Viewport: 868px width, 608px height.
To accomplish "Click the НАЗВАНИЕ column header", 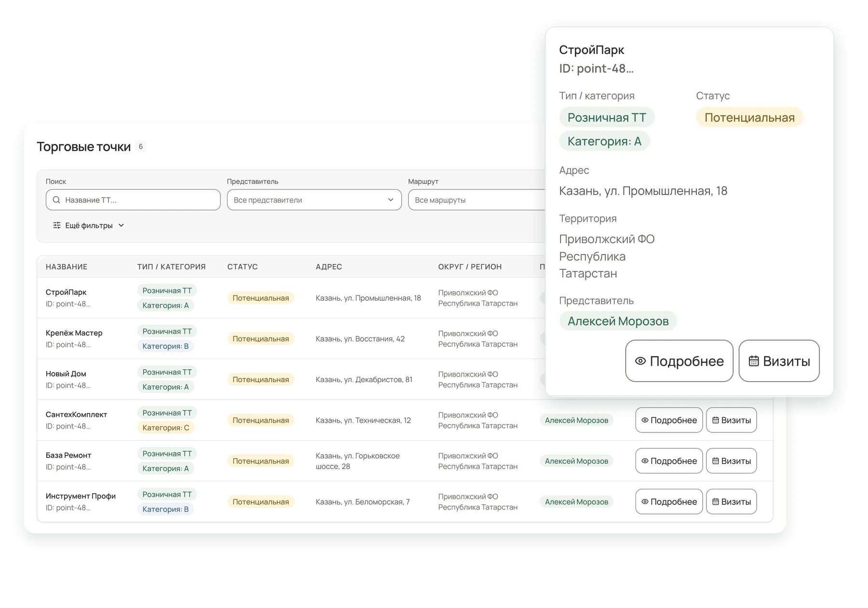I will [67, 267].
